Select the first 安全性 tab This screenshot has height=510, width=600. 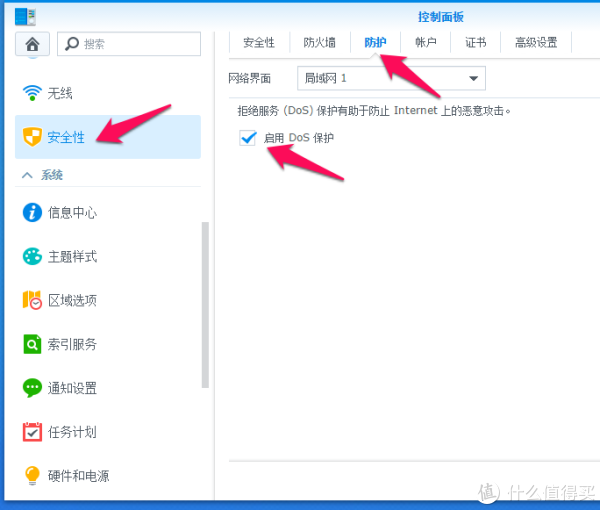(259, 42)
